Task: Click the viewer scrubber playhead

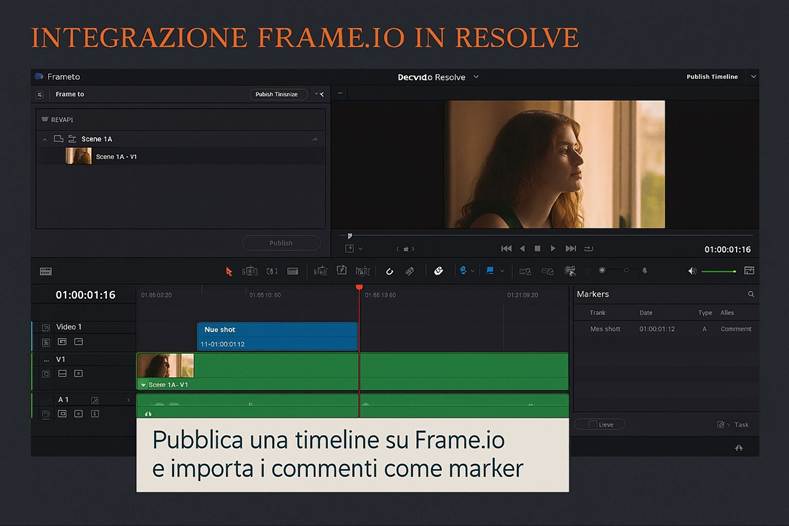Action: click(350, 236)
